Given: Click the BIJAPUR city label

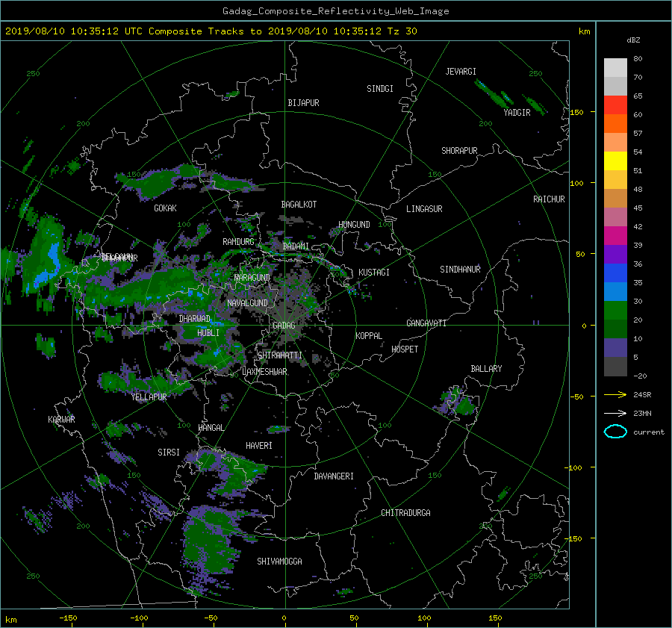Looking at the screenshot, I should point(303,103).
